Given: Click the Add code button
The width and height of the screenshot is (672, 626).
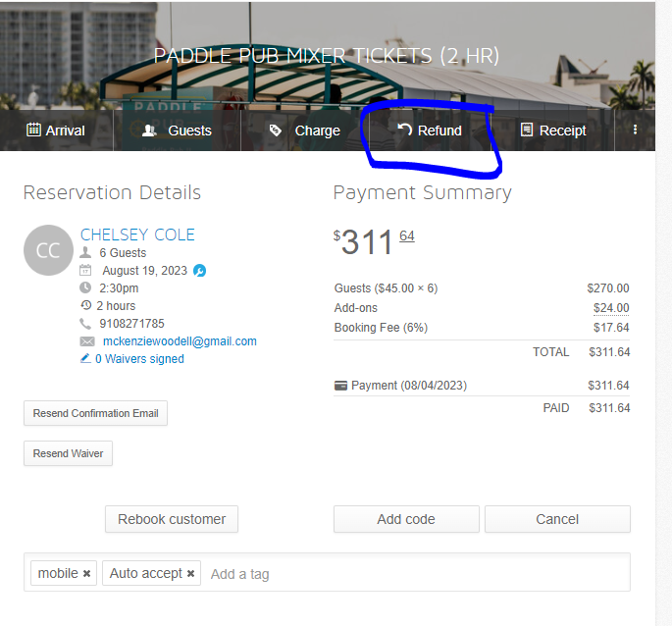Looking at the screenshot, I should click(x=406, y=519).
